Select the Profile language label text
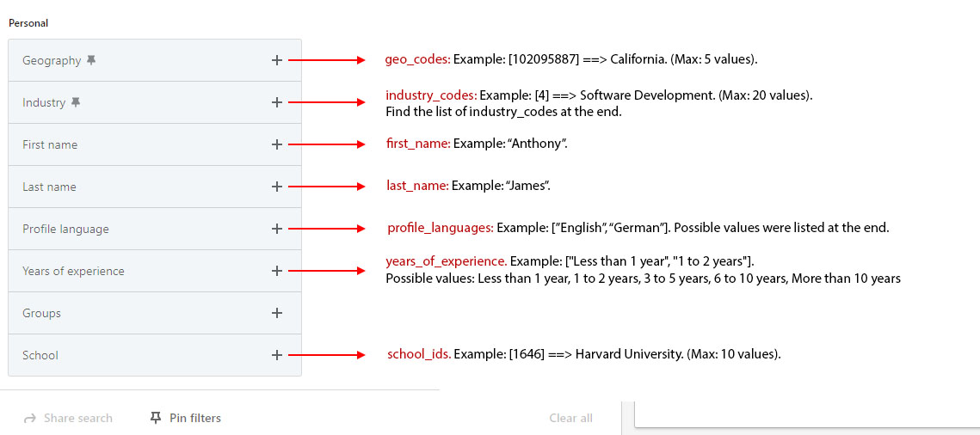980x435 pixels. coord(65,230)
